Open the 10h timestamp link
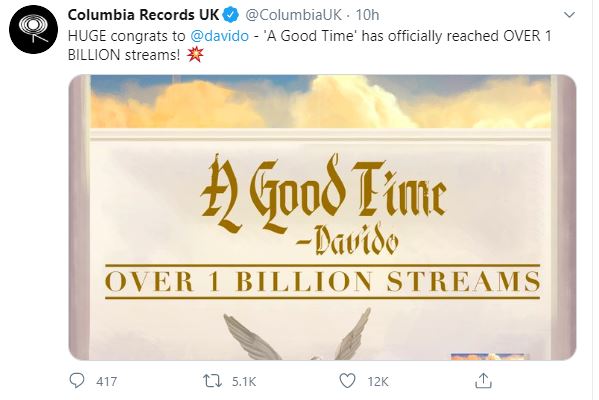This screenshot has height=400, width=599. pos(367,15)
